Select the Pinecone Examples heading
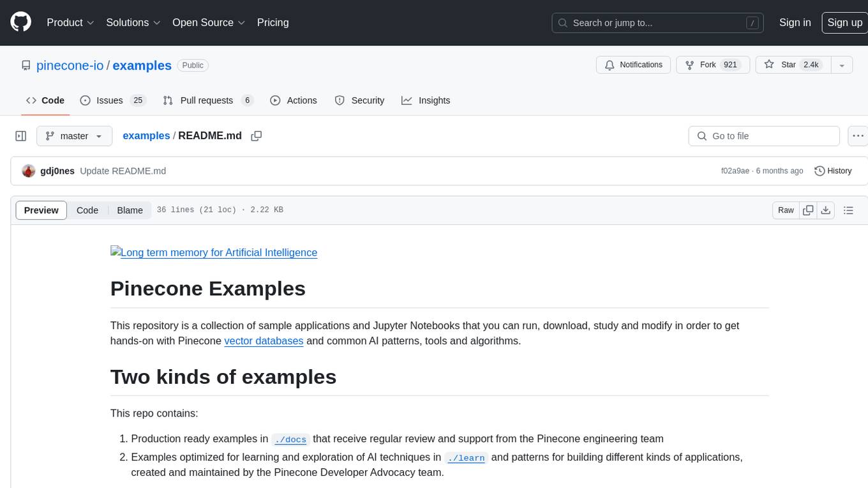This screenshot has height=488, width=868. [x=208, y=289]
